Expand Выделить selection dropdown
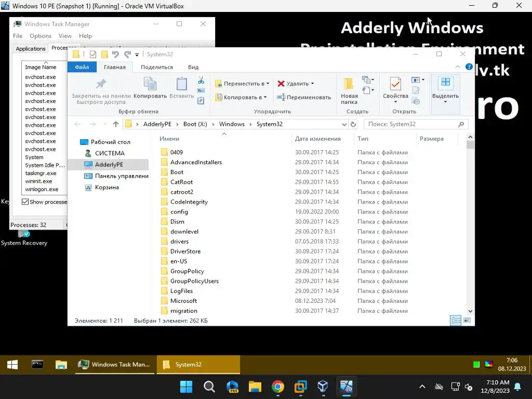Screen dimensions: 532x399 pos(445,90)
